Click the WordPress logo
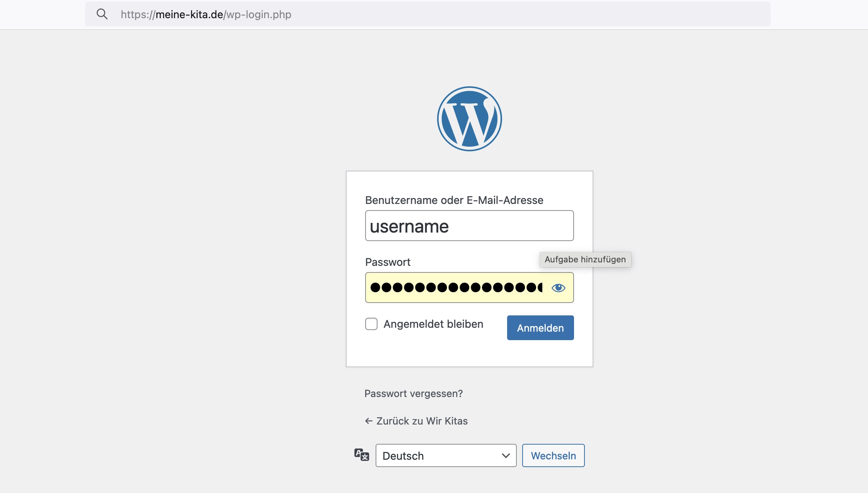Image resolution: width=868 pixels, height=493 pixels. click(x=469, y=119)
